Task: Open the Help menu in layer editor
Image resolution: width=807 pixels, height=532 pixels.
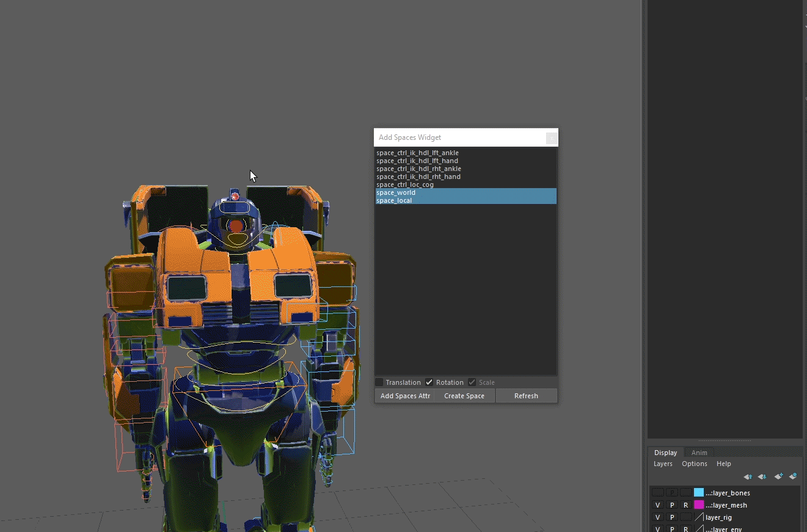Action: (723, 464)
